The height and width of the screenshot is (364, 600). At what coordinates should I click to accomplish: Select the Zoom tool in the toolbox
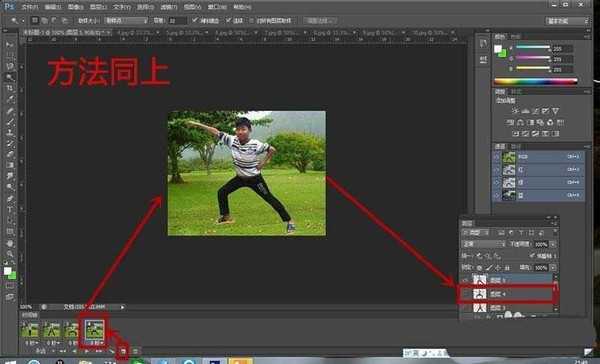9,254
